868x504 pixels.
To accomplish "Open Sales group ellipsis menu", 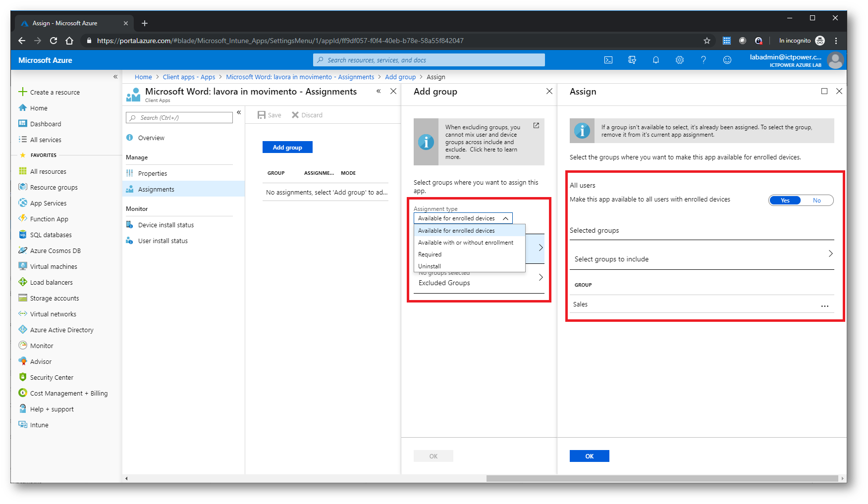I will pos(824,305).
